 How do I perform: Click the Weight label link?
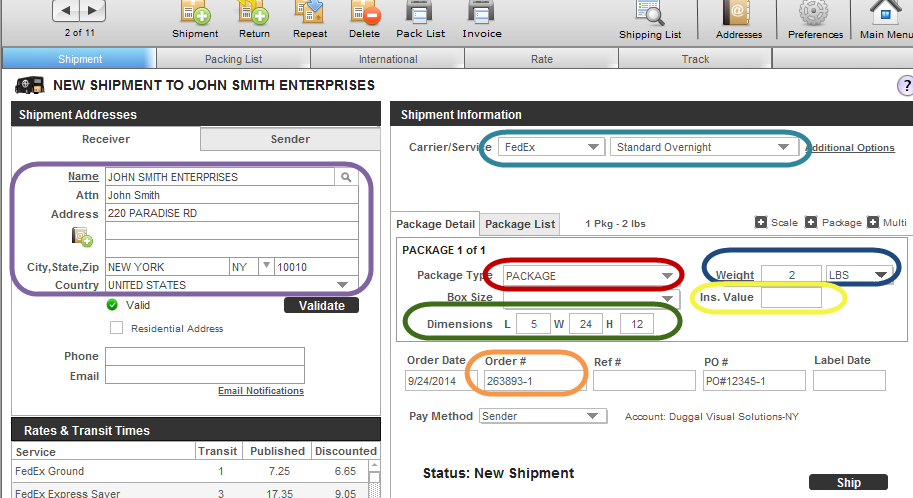point(735,275)
